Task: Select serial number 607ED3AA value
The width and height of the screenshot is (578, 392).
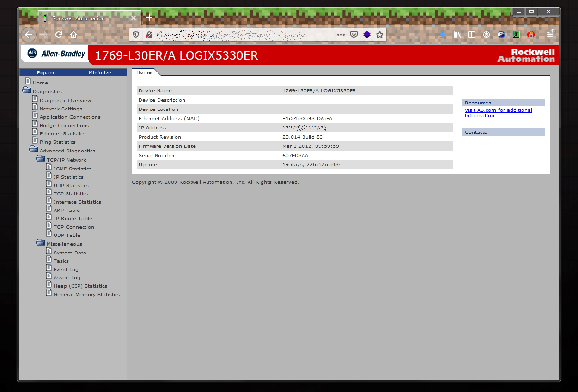Action: point(295,155)
